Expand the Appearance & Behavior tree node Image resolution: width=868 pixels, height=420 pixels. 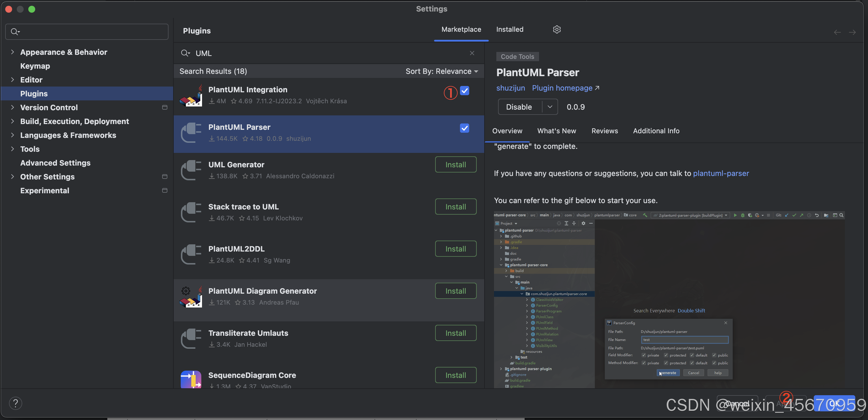point(12,52)
